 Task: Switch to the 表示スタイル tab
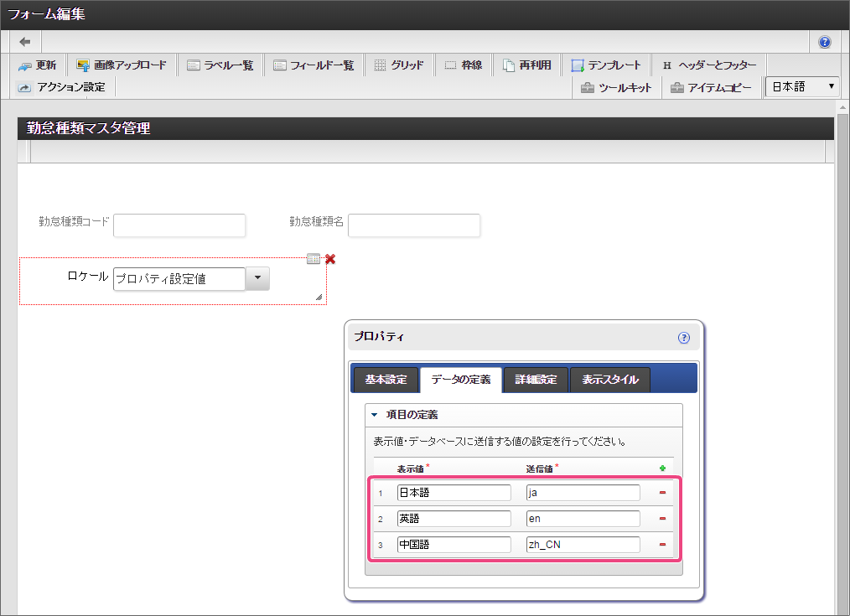click(609, 380)
